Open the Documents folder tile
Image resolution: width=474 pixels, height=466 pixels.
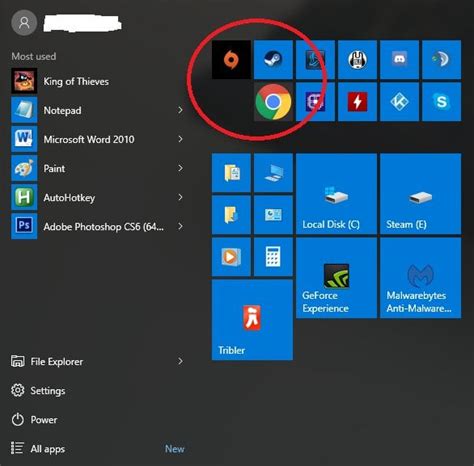tap(231, 173)
